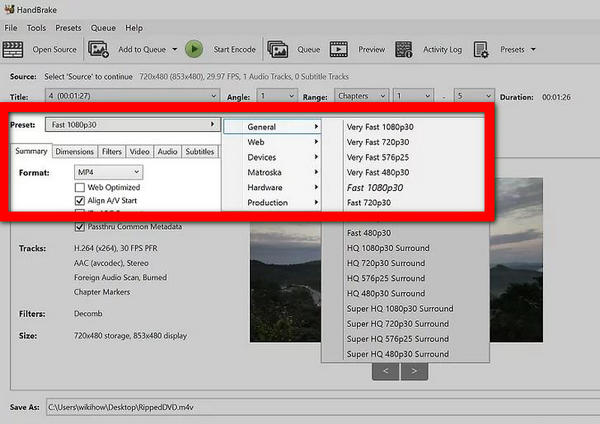The height and width of the screenshot is (424, 600).
Task: Switch to the Dimensions tab
Action: (75, 152)
